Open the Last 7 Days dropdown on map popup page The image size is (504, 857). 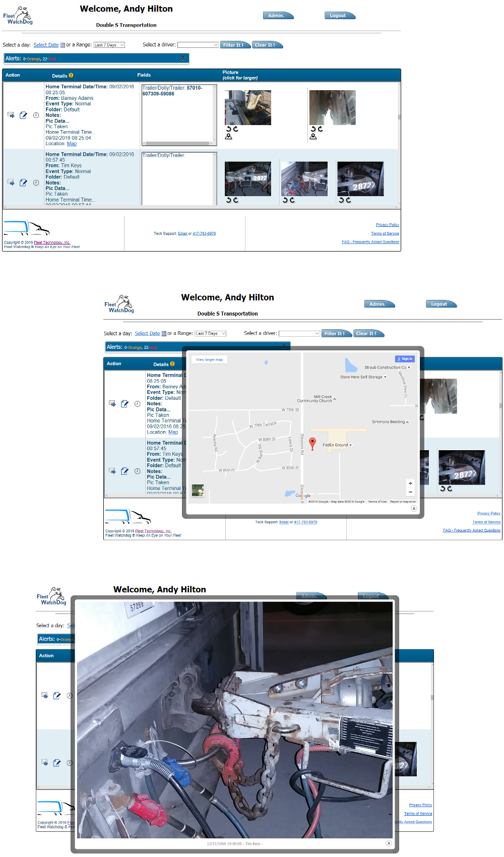coord(211,334)
